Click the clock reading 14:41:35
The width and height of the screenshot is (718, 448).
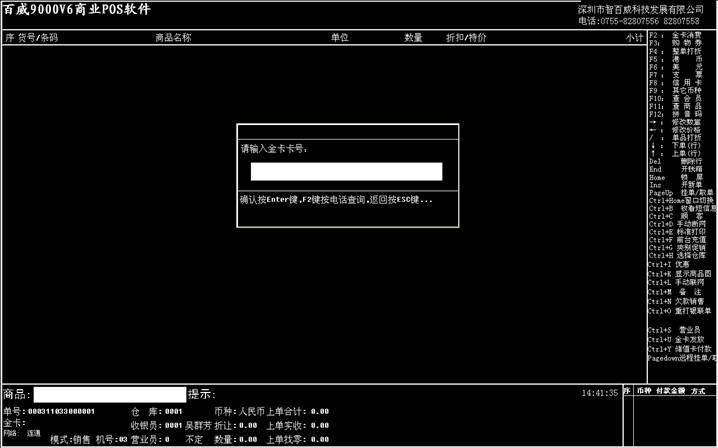pos(599,393)
